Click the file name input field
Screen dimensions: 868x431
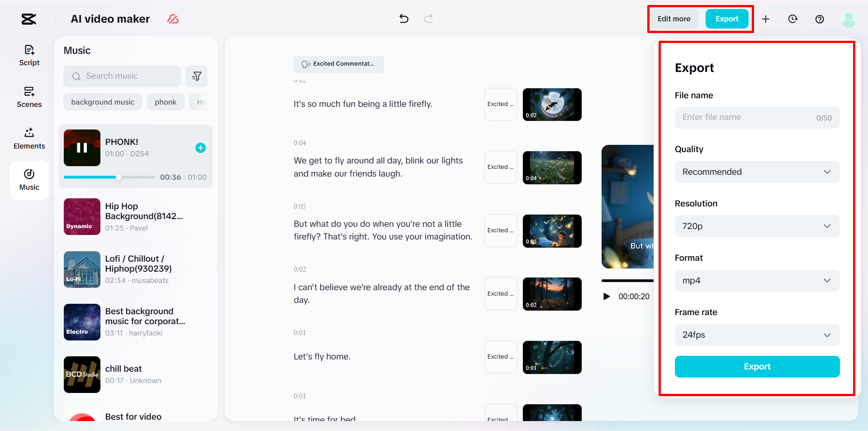coord(757,118)
